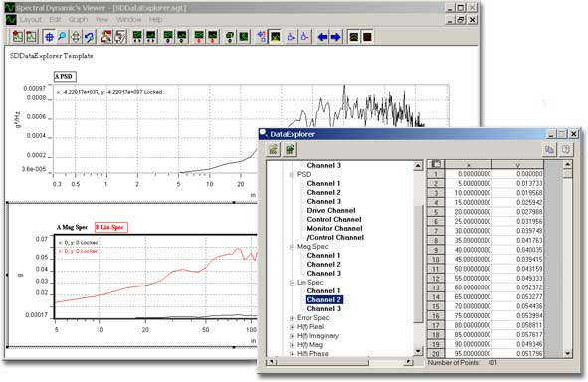Click the dark red square toolbar icon

367,37
